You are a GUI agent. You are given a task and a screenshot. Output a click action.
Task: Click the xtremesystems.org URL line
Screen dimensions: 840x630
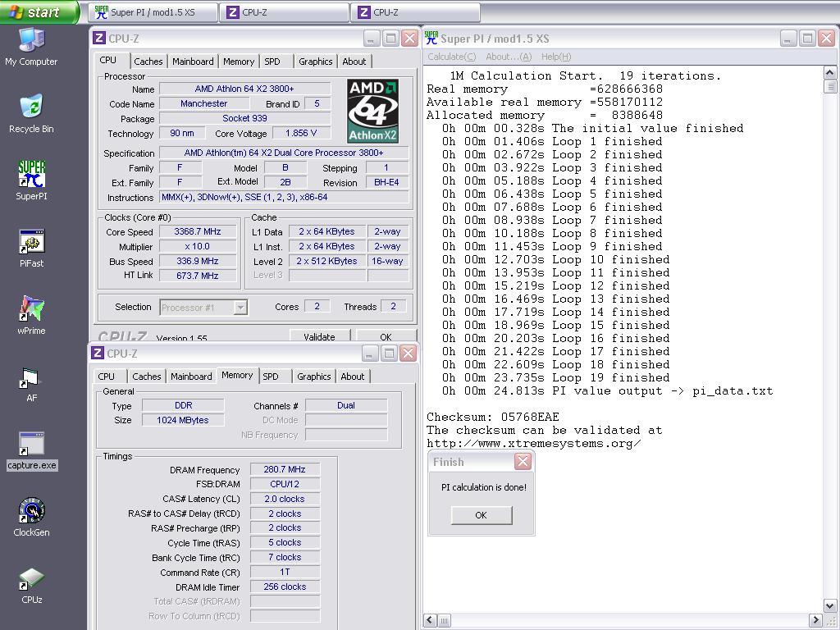(533, 444)
